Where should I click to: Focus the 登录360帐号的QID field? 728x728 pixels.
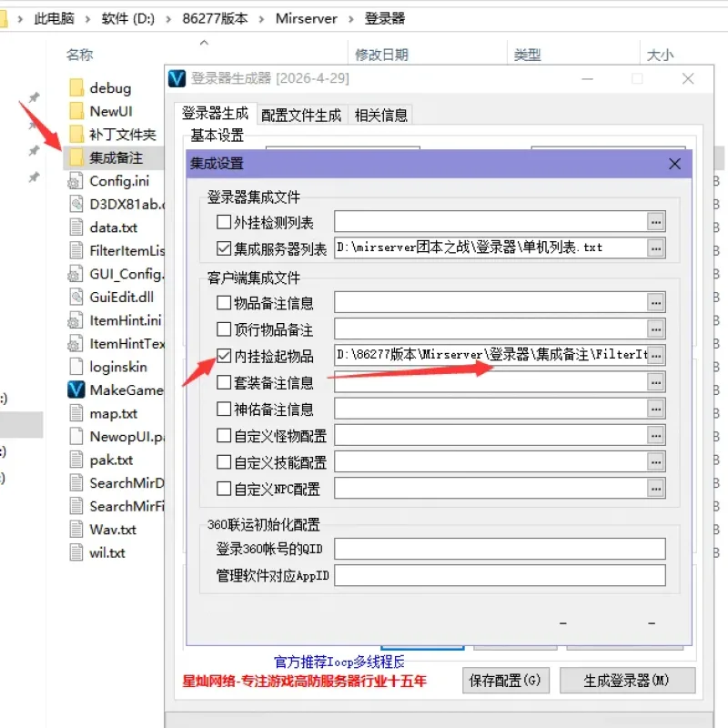point(500,549)
